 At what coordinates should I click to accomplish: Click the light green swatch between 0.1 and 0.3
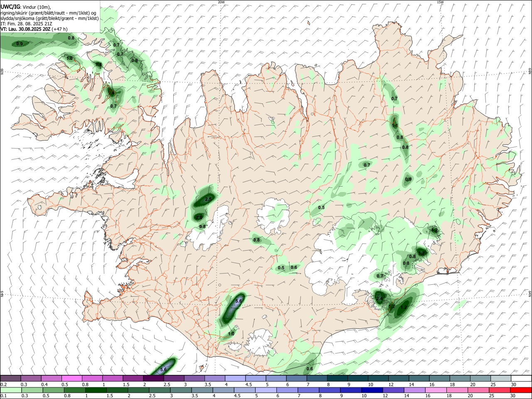(11, 390)
